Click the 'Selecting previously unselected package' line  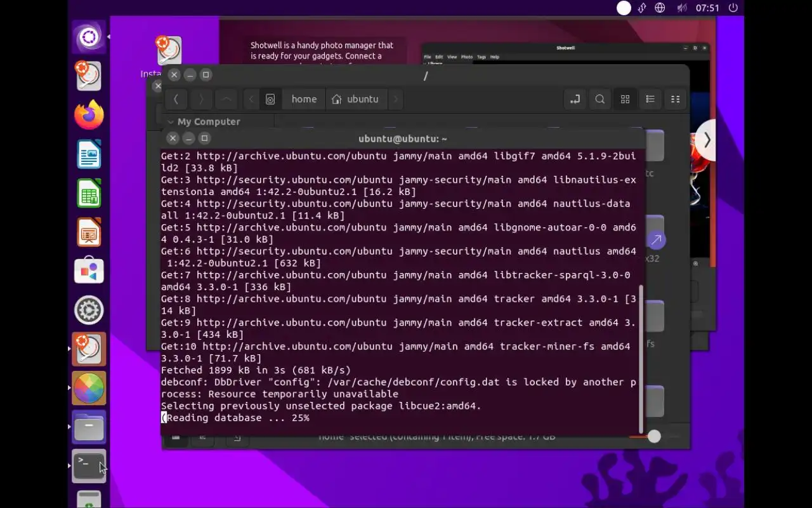click(321, 406)
